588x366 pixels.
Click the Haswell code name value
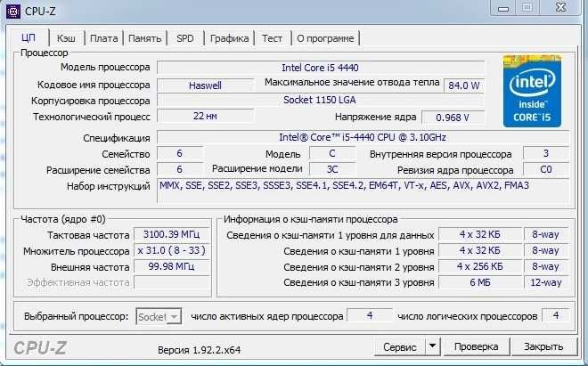205,85
